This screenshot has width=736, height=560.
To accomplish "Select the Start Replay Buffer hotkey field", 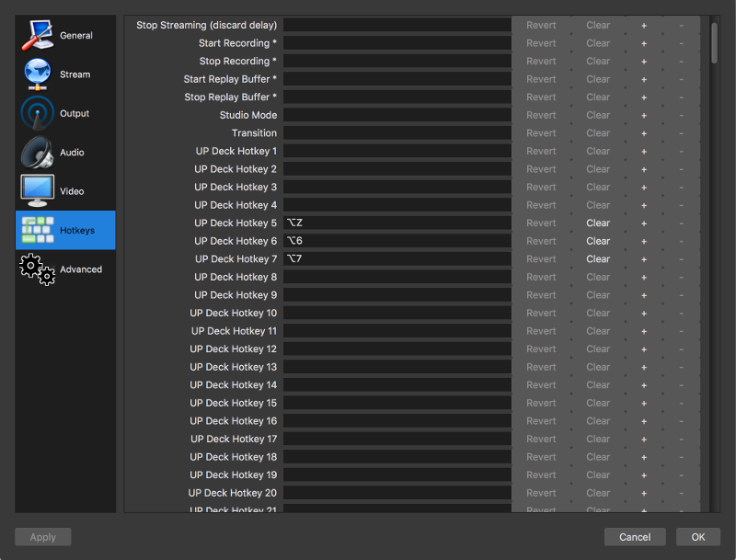I will coord(397,79).
